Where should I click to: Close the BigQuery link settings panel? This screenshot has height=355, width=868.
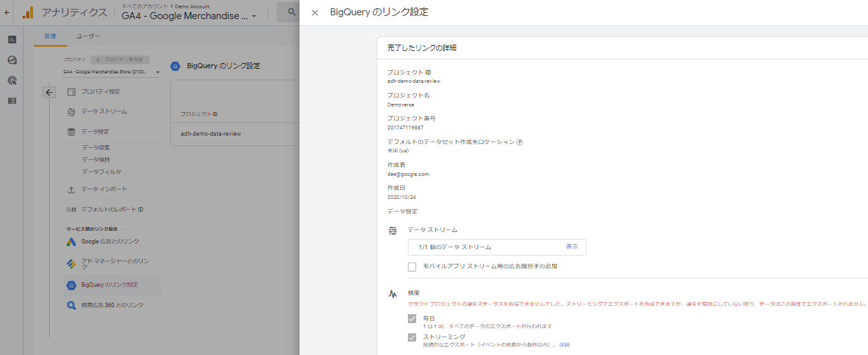(x=314, y=13)
